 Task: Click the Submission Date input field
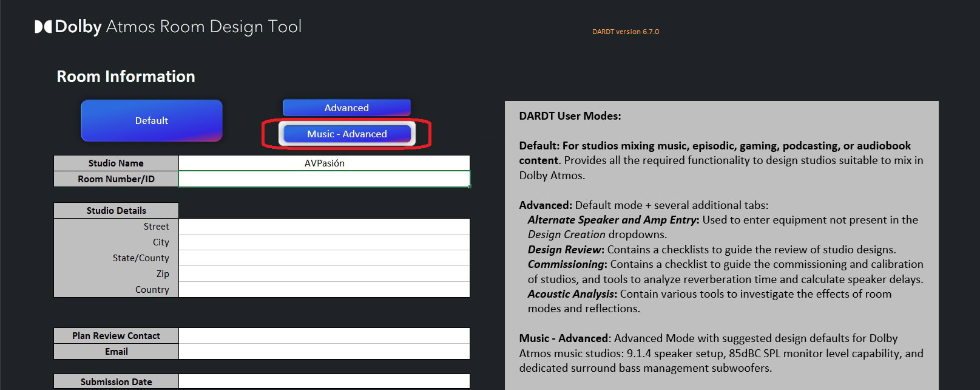coord(324,381)
